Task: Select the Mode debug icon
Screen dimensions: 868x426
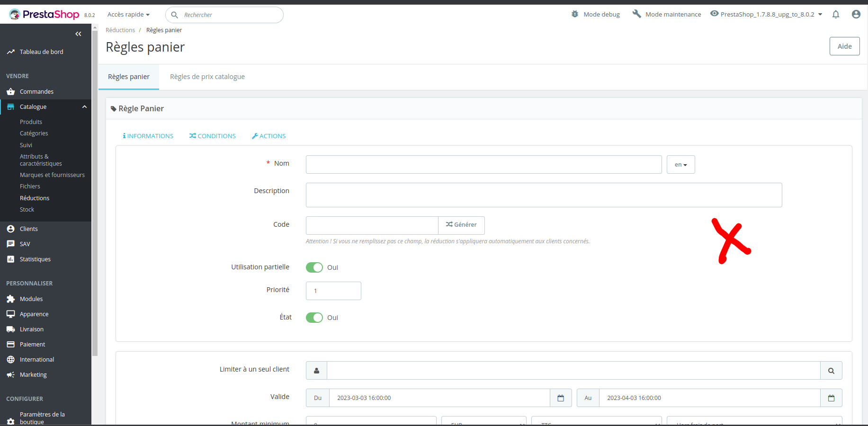Action: (x=575, y=14)
